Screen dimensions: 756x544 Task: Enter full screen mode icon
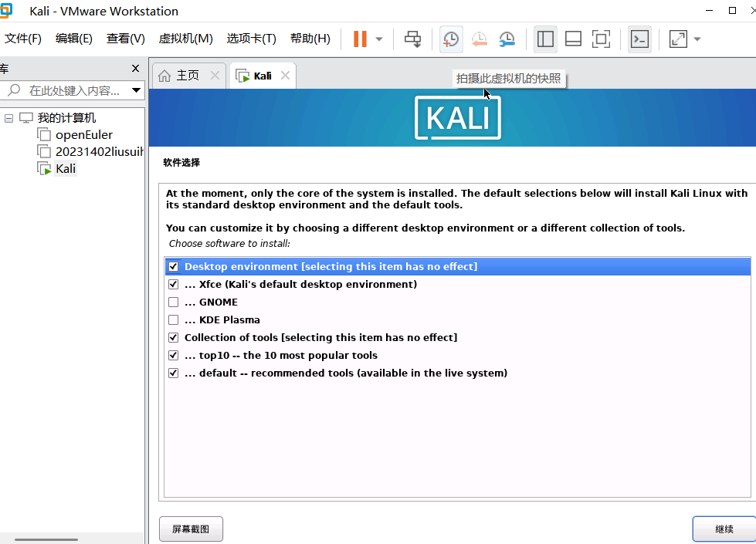point(602,39)
